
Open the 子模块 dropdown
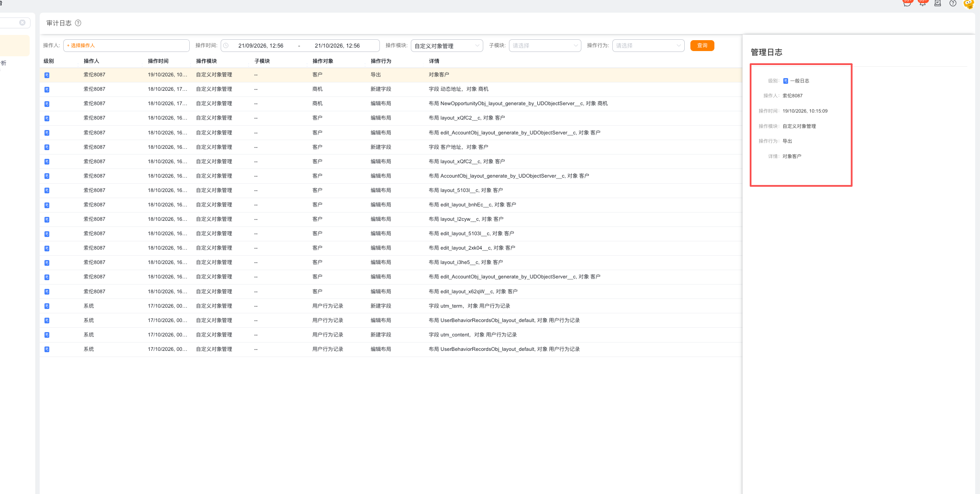545,46
